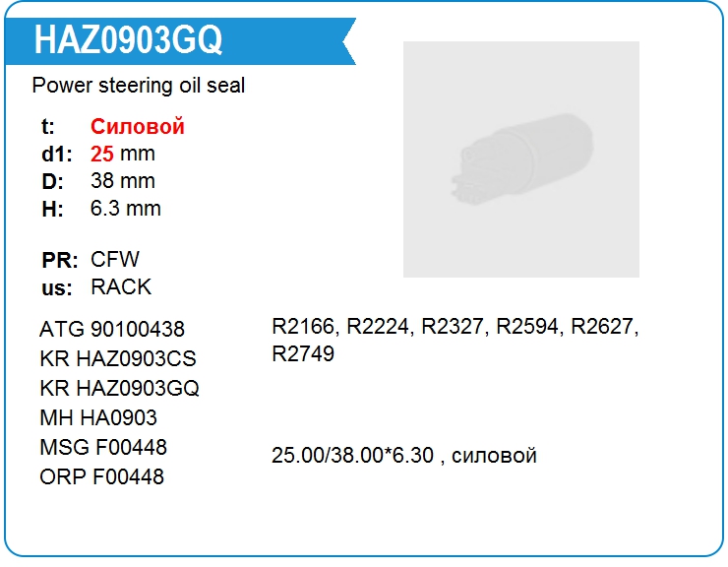Open cross reference ORP F00448
728x567 pixels.
coord(101,476)
